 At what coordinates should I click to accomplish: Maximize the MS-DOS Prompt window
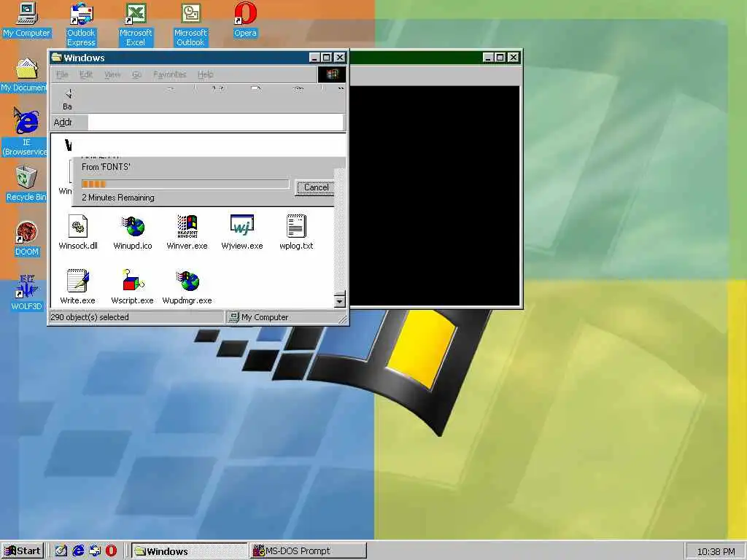pos(500,58)
